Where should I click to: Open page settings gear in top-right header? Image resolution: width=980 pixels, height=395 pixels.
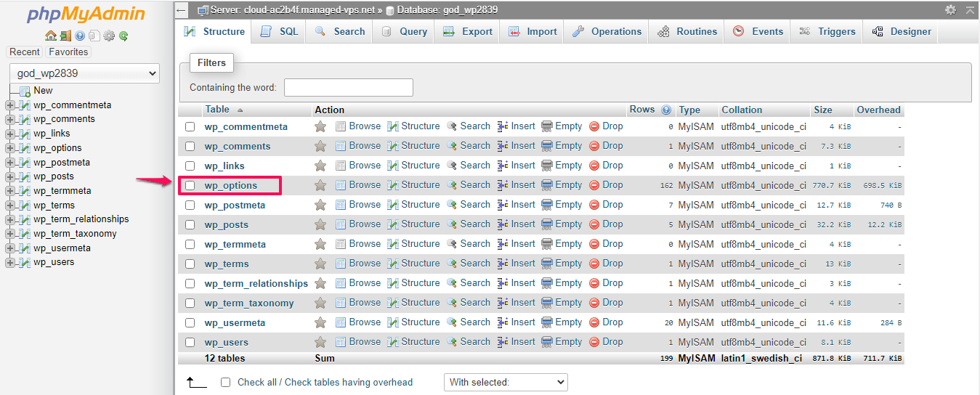pos(950,10)
